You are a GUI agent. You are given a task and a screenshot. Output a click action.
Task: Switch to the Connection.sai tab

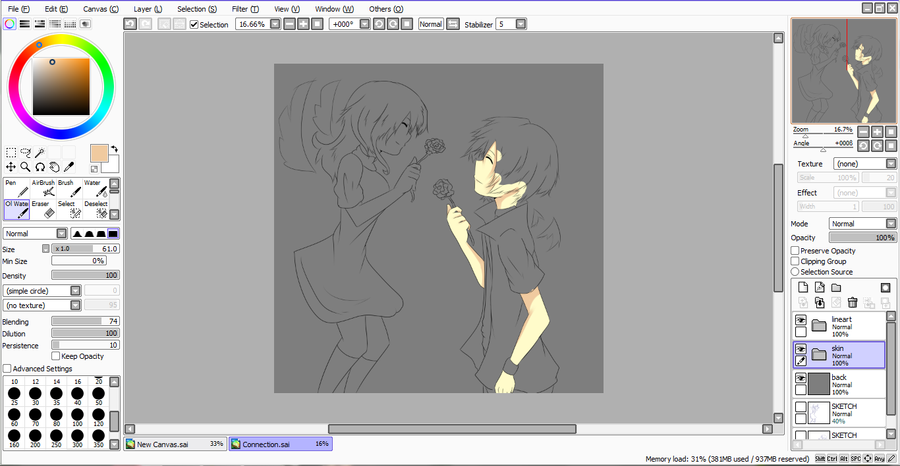281,444
